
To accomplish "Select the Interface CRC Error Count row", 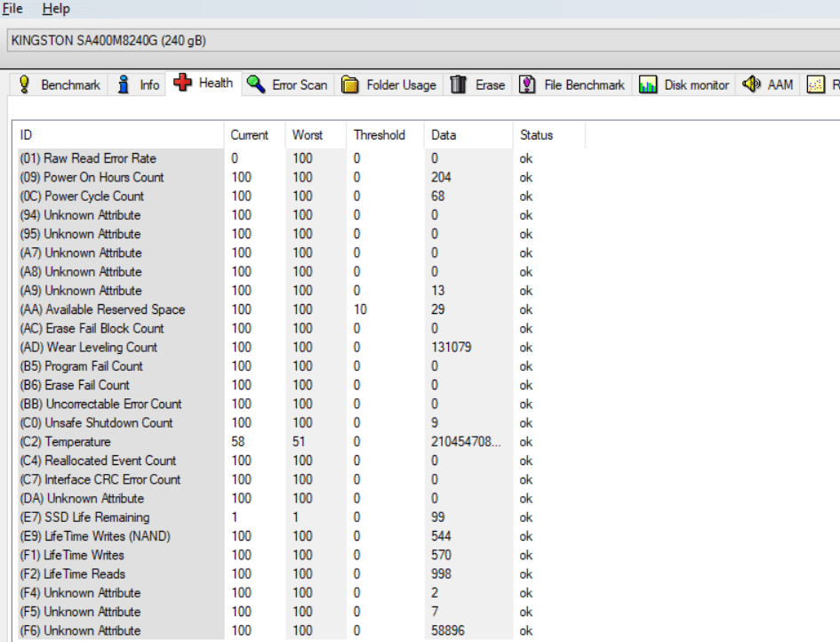I will click(x=300, y=479).
